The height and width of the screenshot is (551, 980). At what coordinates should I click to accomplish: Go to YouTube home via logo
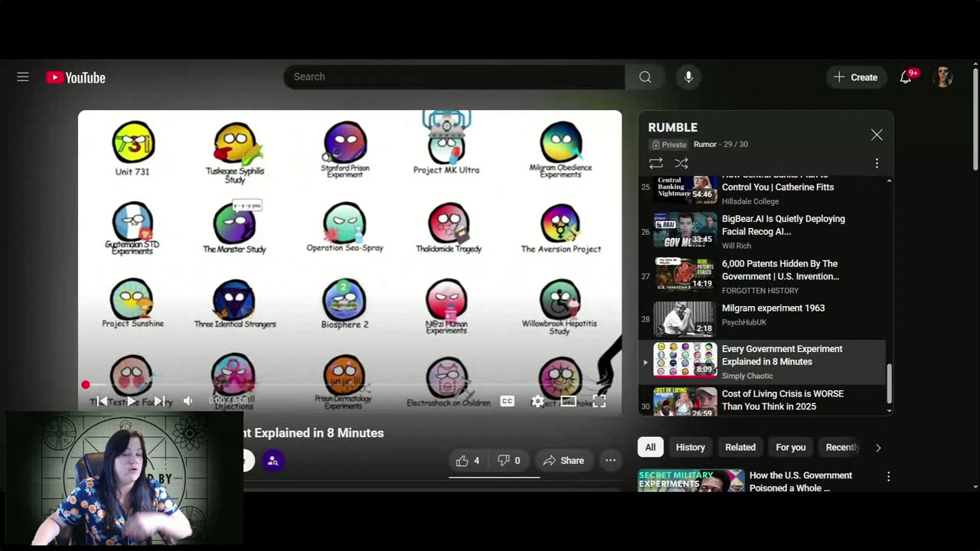click(75, 77)
